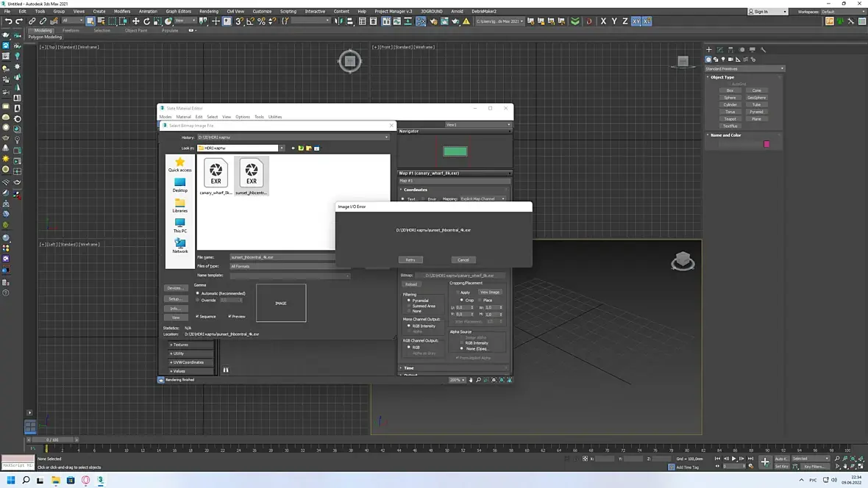Open the Standard Primitives dropdown
Image resolution: width=868 pixels, height=488 pixels.
[744, 68]
